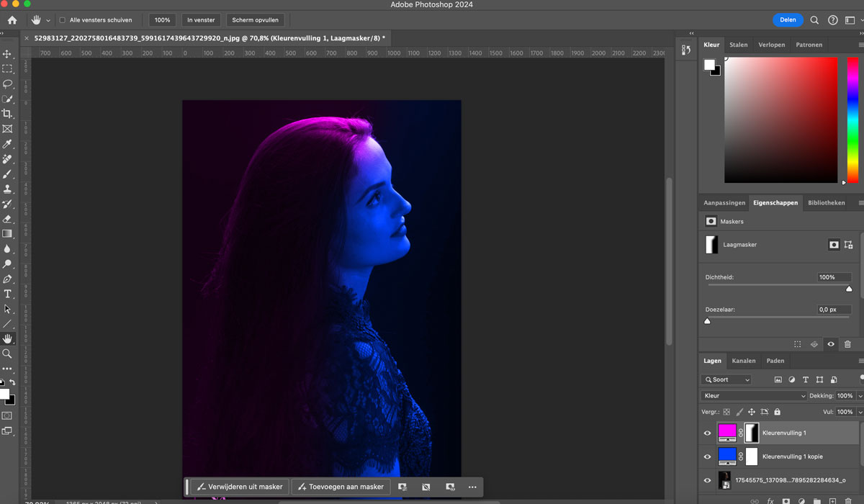The height and width of the screenshot is (504, 864).
Task: Activate the Zoom tool in toolbar
Action: (7, 354)
